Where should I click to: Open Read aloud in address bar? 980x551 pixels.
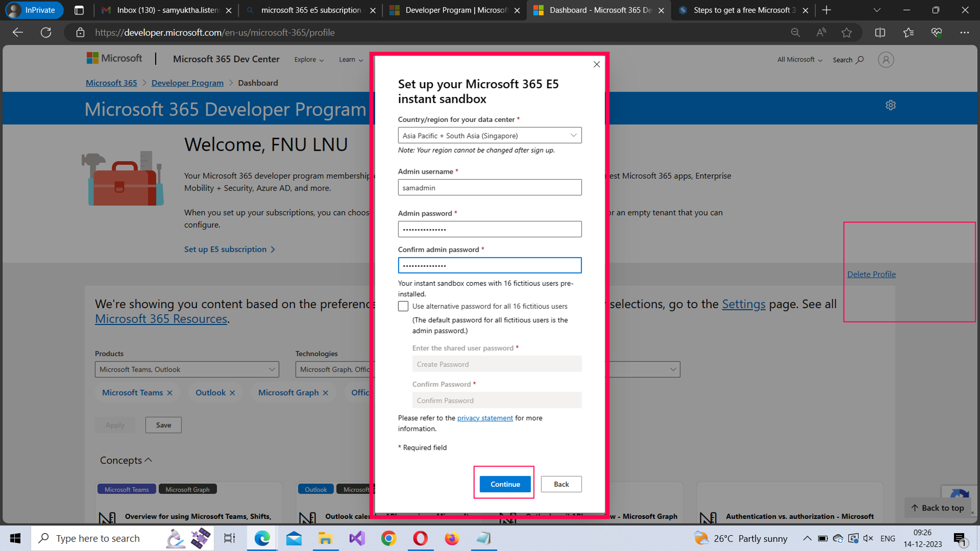click(x=821, y=33)
